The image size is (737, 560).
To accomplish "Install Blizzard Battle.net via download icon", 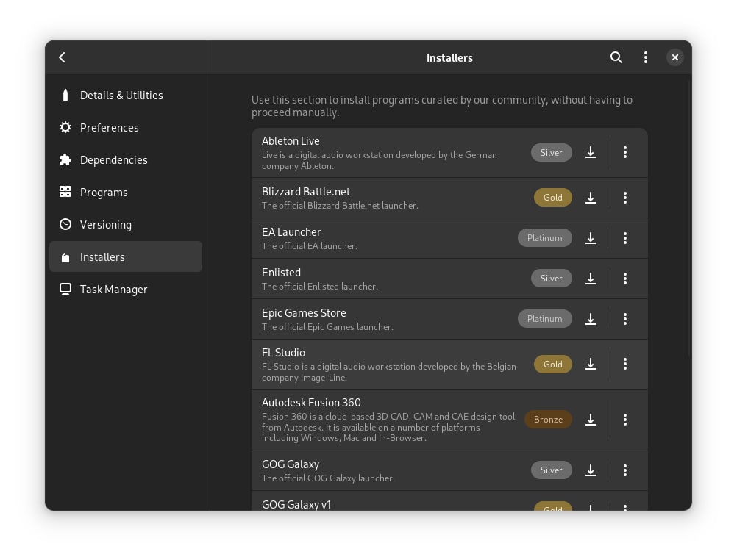I will coord(590,198).
